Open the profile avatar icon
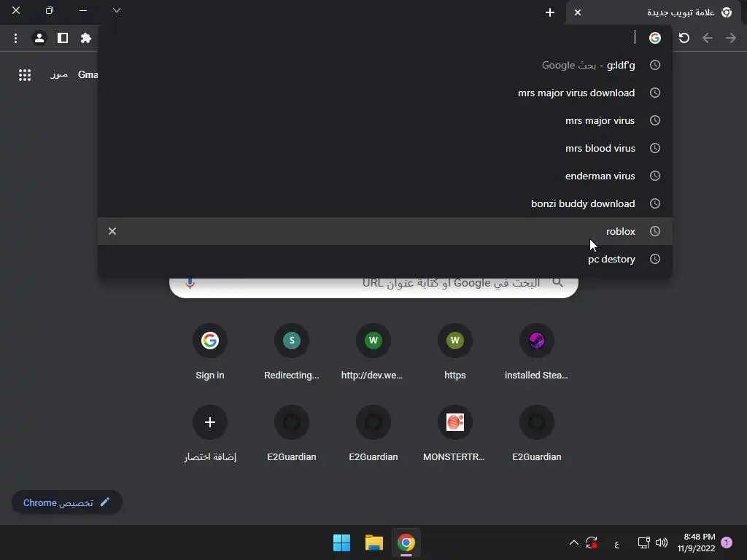The image size is (747, 560). click(x=39, y=38)
